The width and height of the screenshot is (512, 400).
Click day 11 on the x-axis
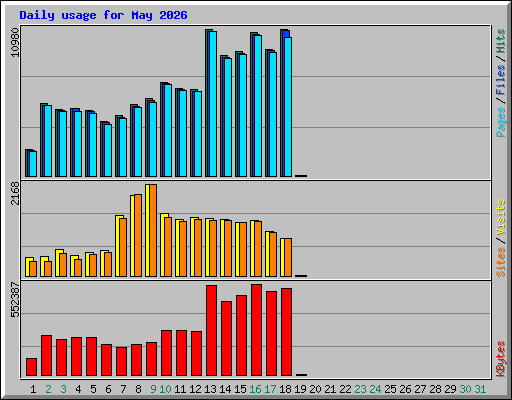tap(180, 389)
